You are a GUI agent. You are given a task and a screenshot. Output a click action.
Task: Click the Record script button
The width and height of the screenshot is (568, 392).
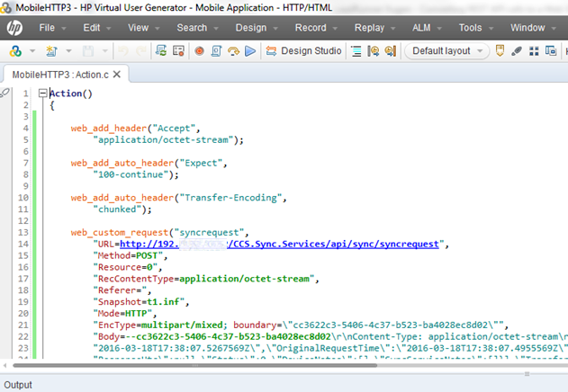coord(199,51)
